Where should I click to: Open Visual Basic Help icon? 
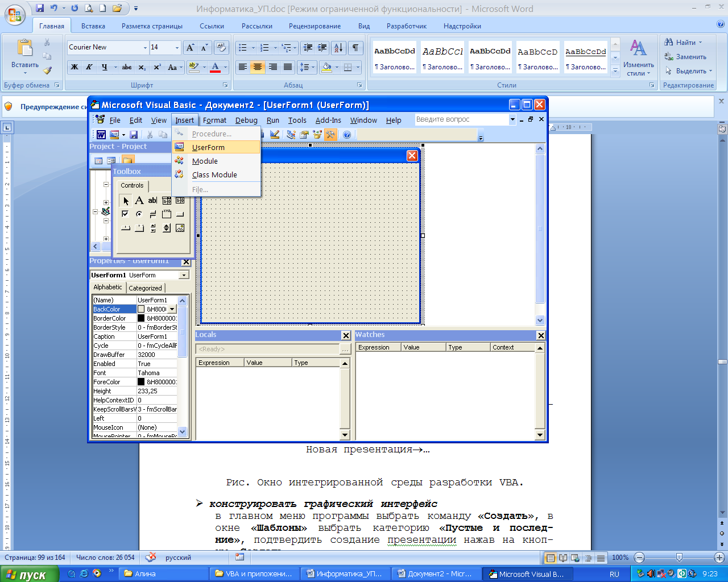[x=347, y=135]
